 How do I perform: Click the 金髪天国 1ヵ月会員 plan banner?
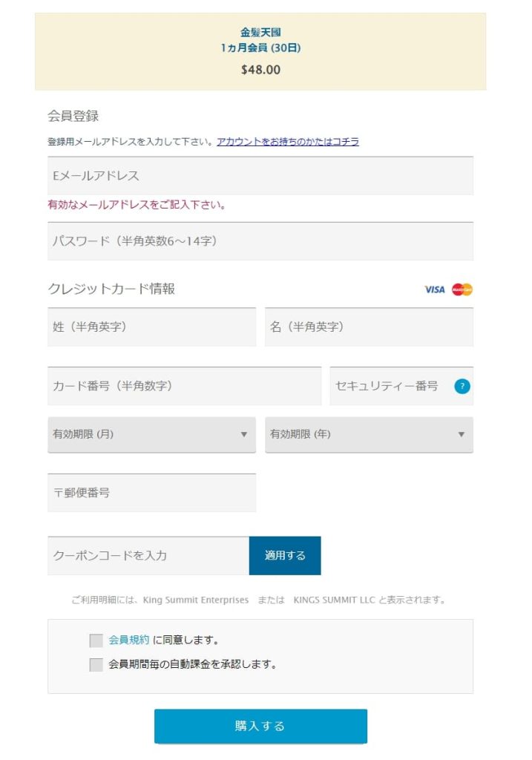260,51
